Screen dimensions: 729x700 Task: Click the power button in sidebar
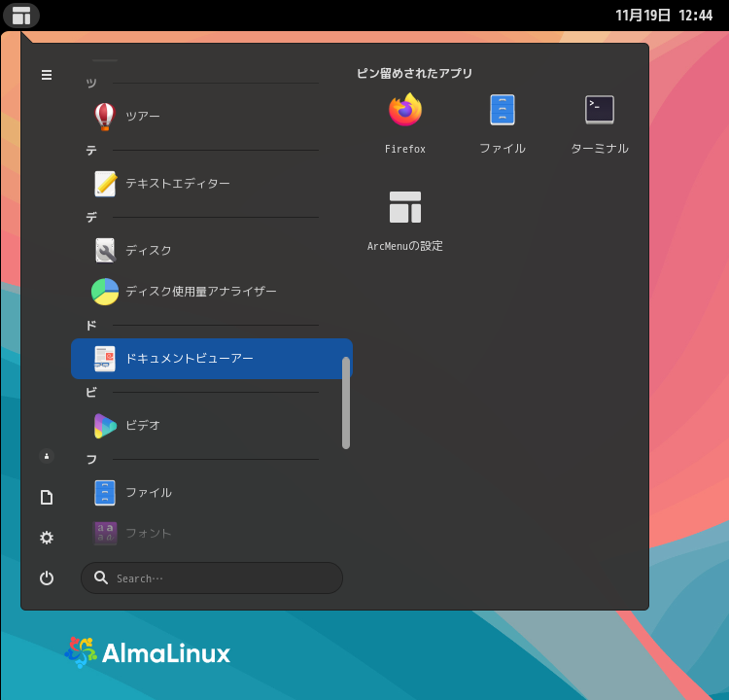[47, 578]
